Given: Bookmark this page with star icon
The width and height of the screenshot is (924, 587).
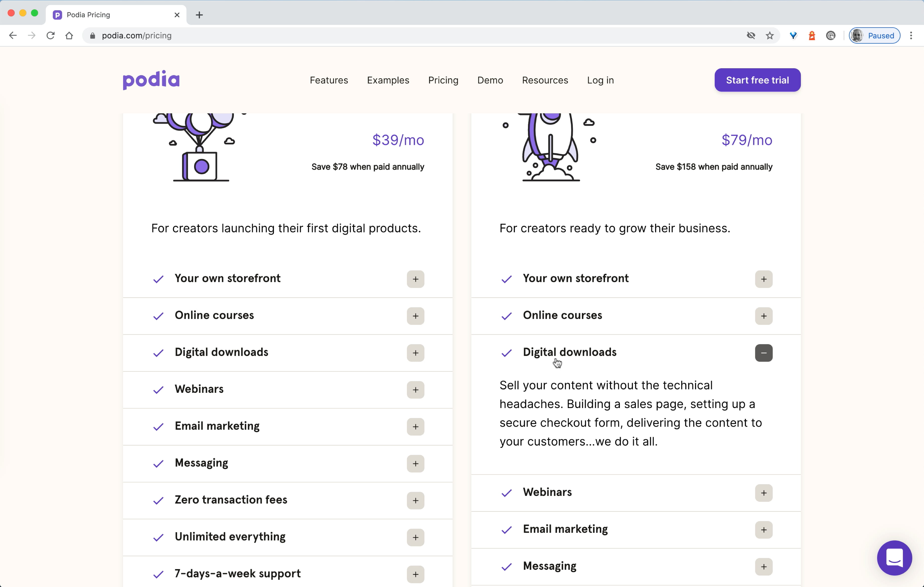Looking at the screenshot, I should pyautogui.click(x=769, y=36).
